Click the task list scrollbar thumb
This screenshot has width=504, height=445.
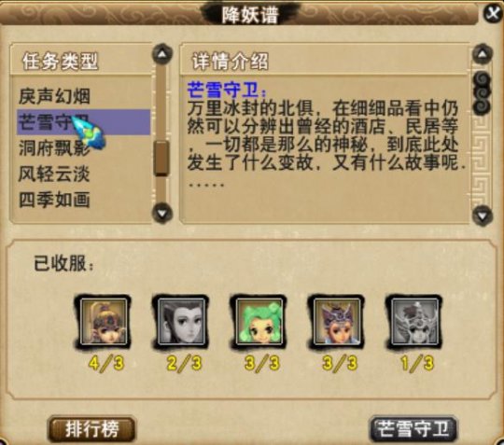pyautogui.click(x=161, y=158)
